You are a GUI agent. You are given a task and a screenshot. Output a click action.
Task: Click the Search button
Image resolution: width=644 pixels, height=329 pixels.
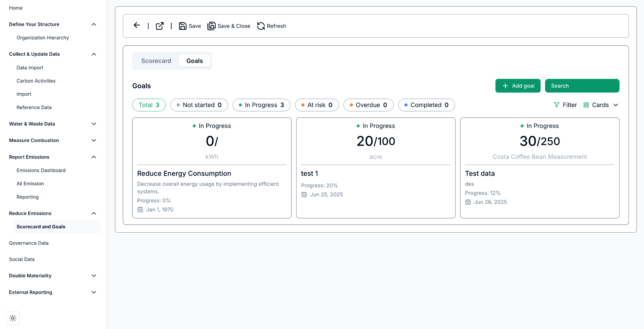[x=582, y=86]
